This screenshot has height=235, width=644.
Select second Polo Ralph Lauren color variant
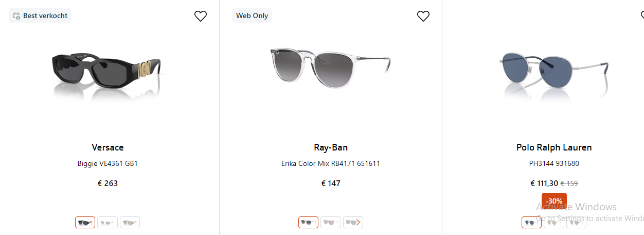pos(553,223)
